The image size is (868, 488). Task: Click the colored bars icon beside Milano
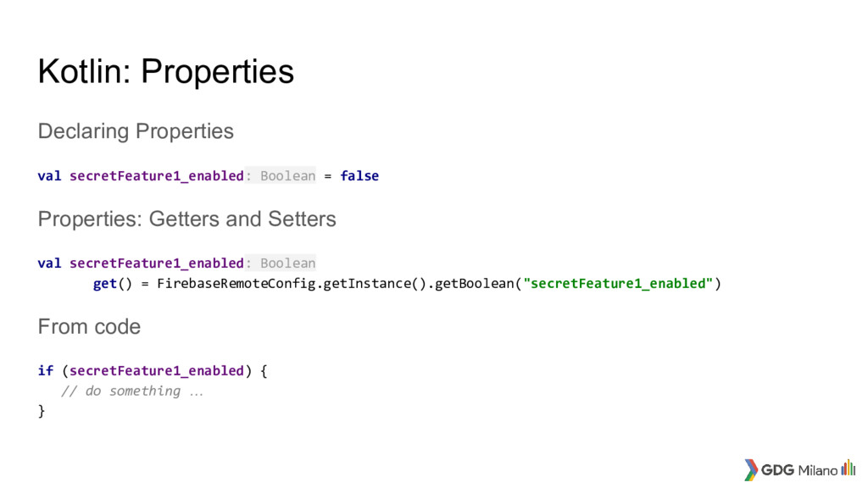(x=848, y=468)
